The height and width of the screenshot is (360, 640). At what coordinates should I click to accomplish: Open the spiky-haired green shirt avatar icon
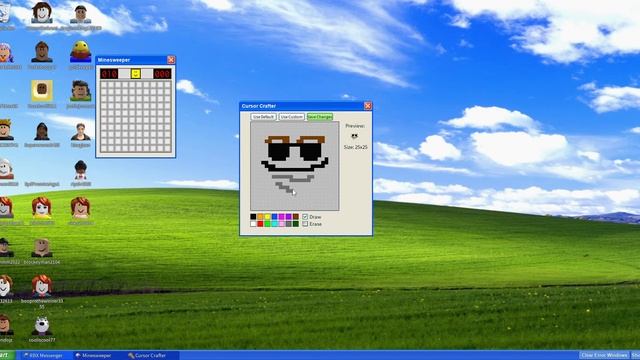(80, 91)
